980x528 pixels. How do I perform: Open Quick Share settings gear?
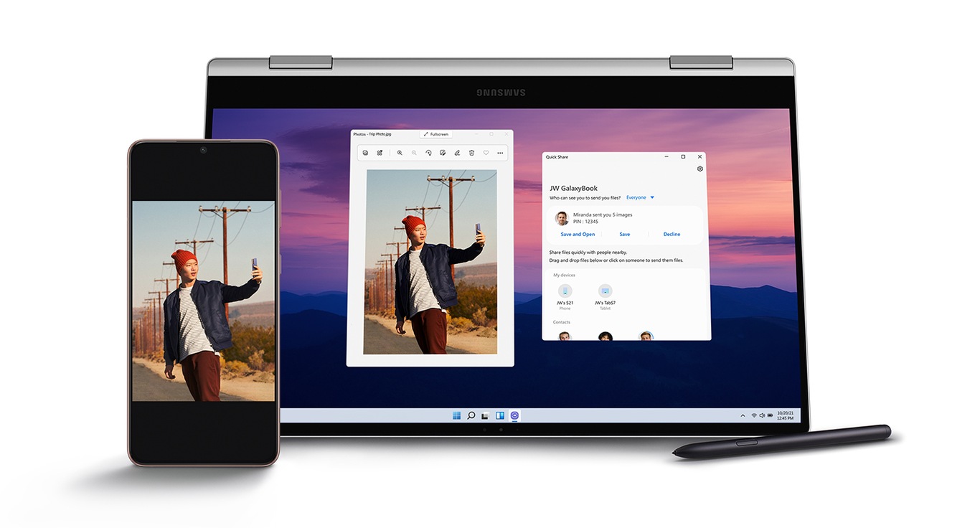tap(700, 169)
